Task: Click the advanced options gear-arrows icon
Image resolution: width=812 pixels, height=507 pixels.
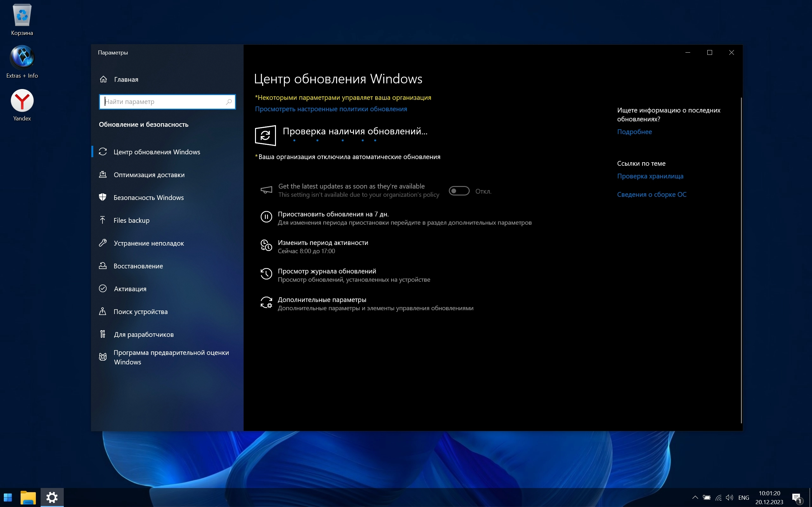Action: (x=266, y=302)
